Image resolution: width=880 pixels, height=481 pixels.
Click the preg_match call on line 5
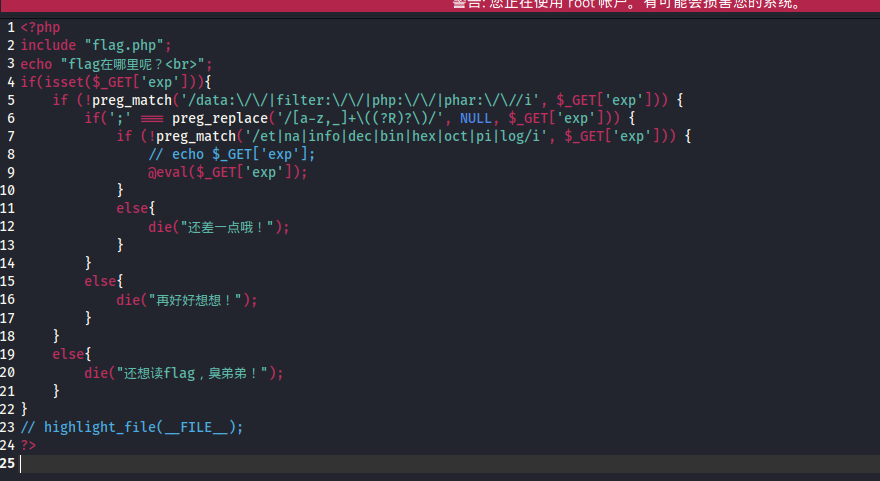(132, 100)
